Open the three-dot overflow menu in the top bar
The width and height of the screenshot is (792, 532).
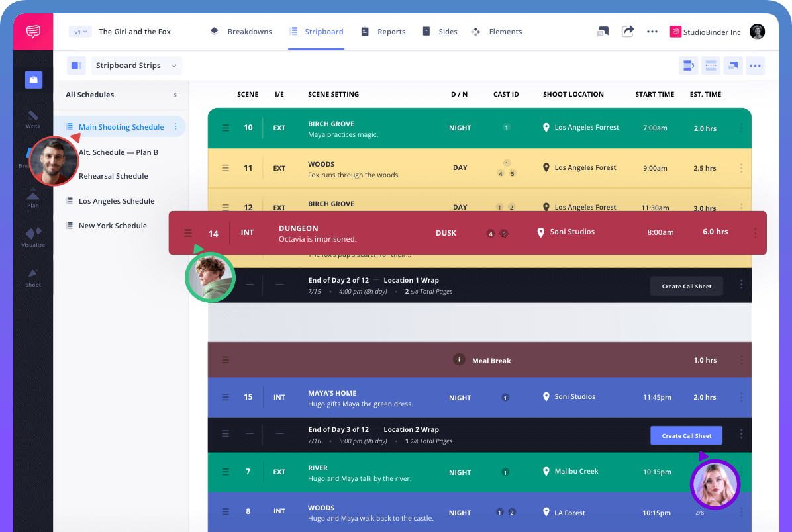pos(652,31)
